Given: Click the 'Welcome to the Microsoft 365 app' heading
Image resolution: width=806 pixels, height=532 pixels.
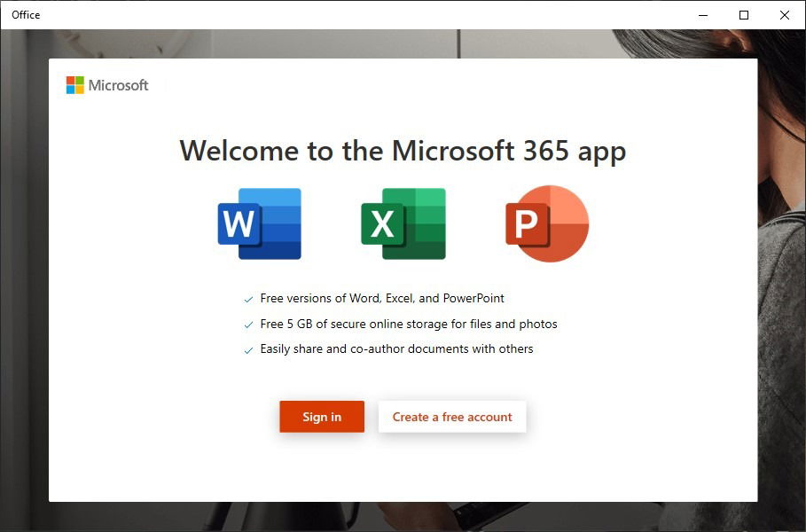Looking at the screenshot, I should point(403,151).
